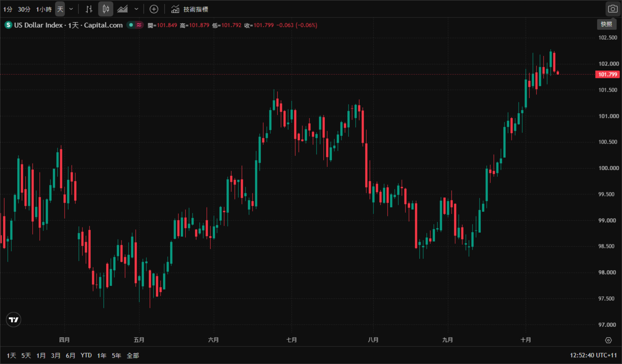622x364 pixels.
Task: Set range to 3月
Action: [x=56, y=355]
